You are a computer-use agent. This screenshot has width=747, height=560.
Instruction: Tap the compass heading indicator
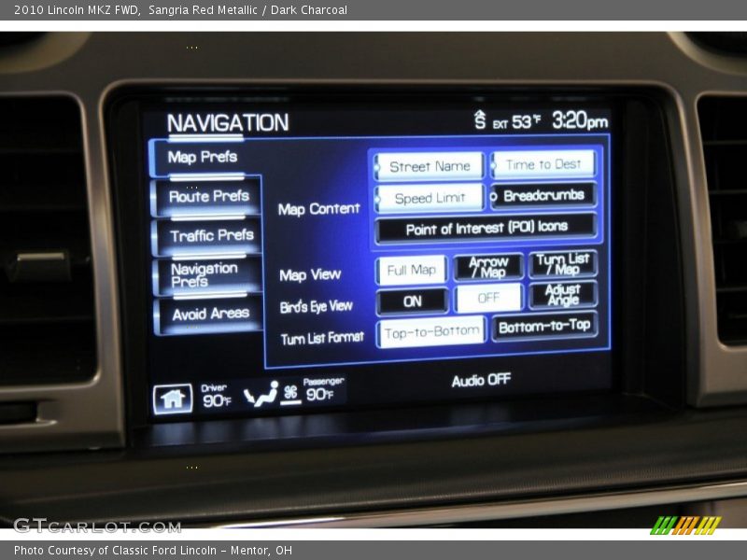click(x=480, y=120)
